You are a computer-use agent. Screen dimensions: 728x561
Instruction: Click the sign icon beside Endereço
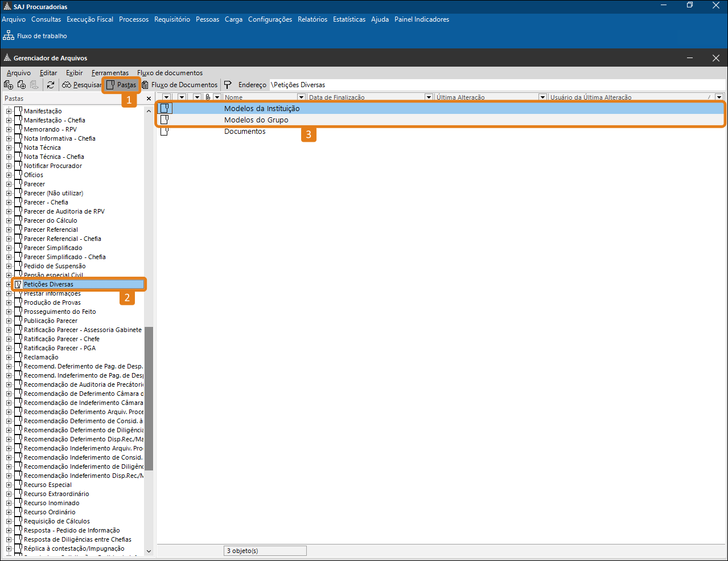coord(228,85)
